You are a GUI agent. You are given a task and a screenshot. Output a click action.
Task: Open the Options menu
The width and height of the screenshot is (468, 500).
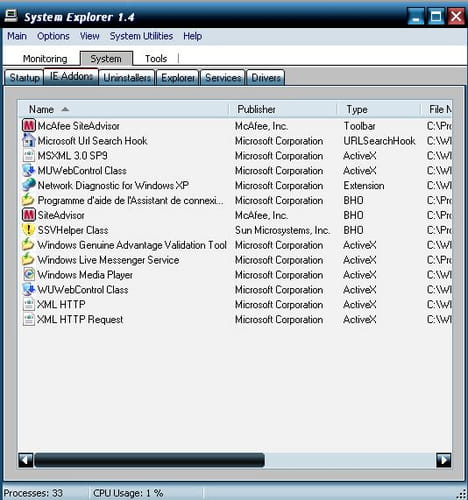[53, 36]
